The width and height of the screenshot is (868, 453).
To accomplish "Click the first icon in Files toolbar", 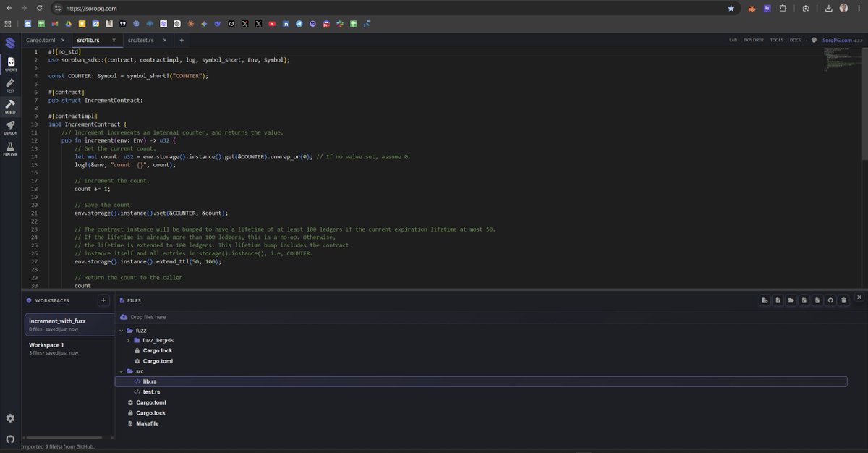I will [764, 300].
